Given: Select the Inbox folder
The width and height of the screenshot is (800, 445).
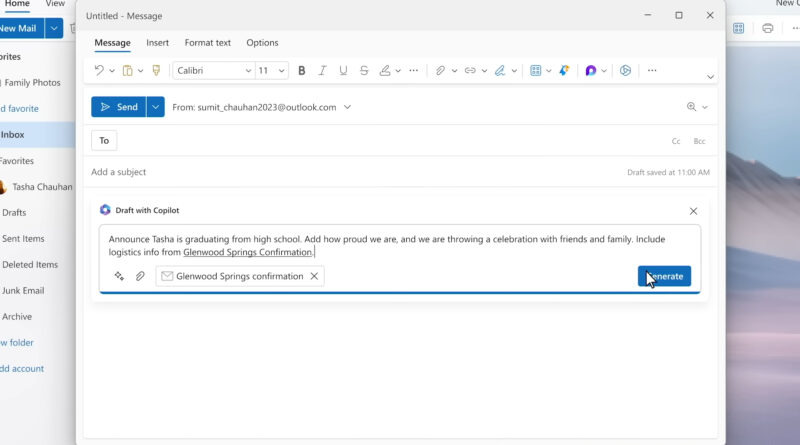Looking at the screenshot, I should (x=38, y=135).
